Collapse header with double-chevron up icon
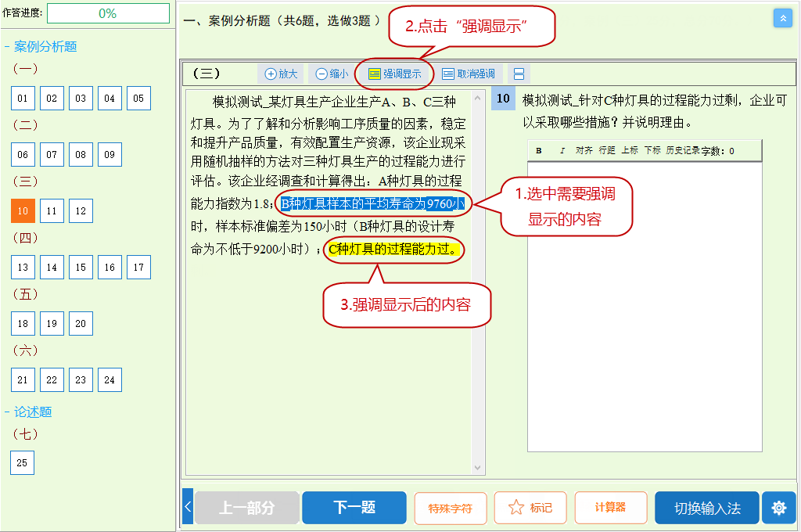 (783, 18)
